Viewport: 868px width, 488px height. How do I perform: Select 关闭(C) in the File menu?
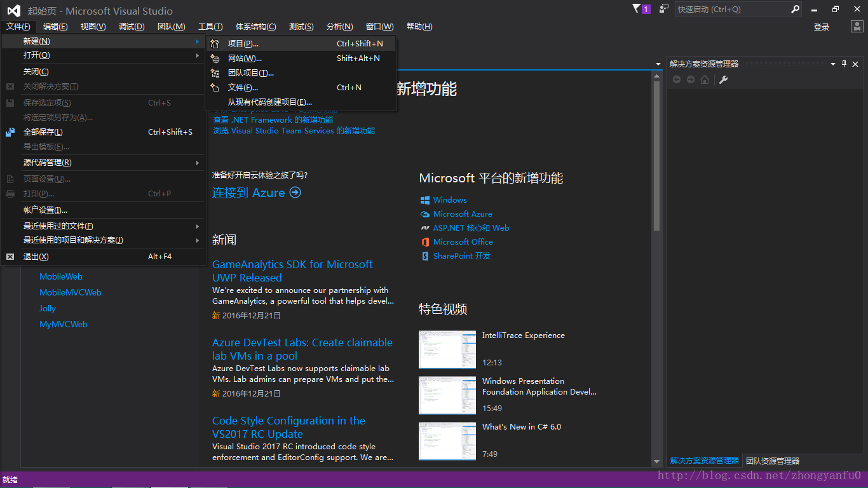click(104, 72)
